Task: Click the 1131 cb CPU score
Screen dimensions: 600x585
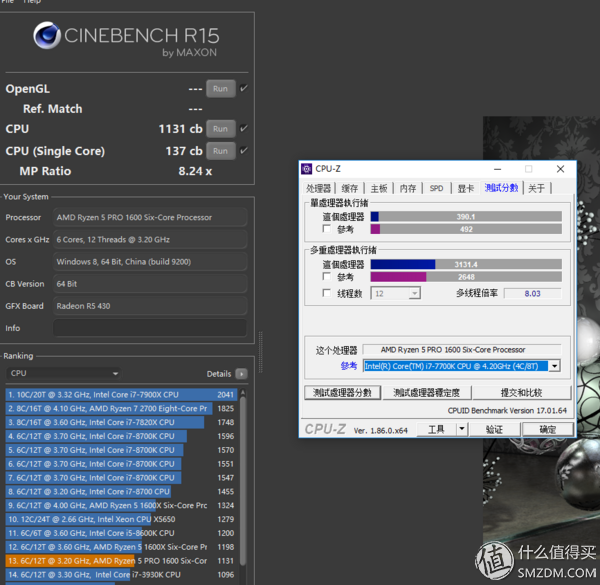Action: [x=180, y=129]
